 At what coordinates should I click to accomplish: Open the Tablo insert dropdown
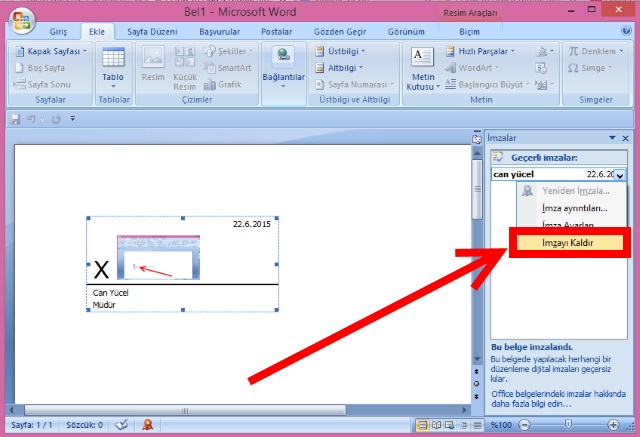pyautogui.click(x=113, y=69)
